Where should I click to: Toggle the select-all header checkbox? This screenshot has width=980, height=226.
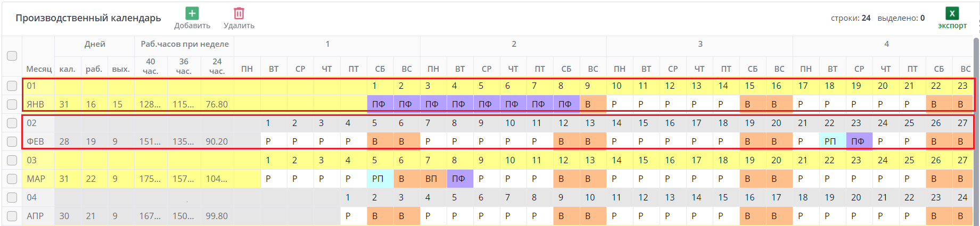[12, 56]
